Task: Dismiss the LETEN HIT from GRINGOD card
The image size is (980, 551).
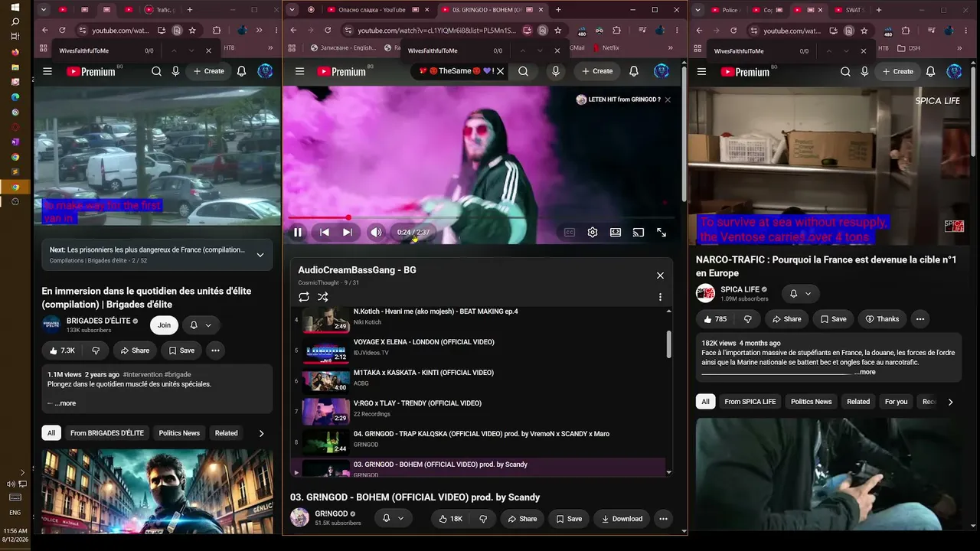Action: point(668,99)
